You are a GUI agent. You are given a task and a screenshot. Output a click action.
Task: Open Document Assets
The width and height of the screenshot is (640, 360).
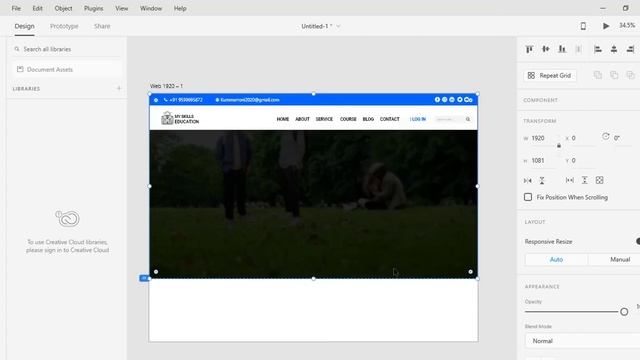pyautogui.click(x=67, y=69)
